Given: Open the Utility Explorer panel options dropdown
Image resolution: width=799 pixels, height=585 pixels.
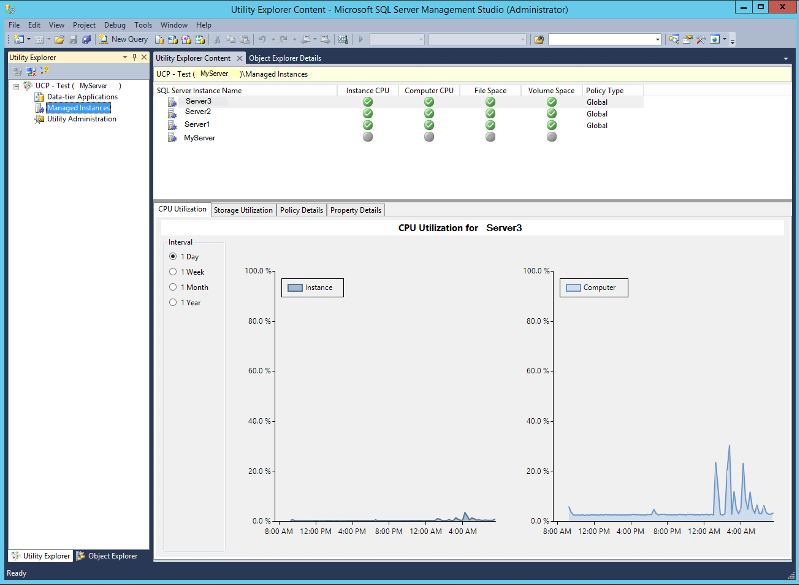Looking at the screenshot, I should [x=125, y=57].
